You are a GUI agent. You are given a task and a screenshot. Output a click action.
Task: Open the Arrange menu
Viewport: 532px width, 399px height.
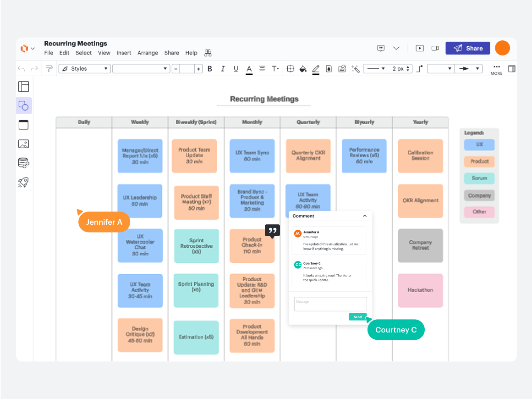[x=148, y=53]
